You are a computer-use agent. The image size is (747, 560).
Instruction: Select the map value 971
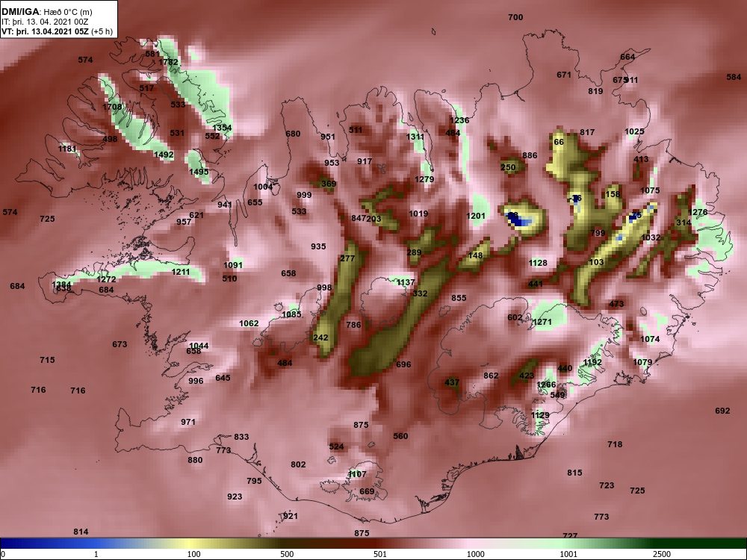click(x=188, y=423)
